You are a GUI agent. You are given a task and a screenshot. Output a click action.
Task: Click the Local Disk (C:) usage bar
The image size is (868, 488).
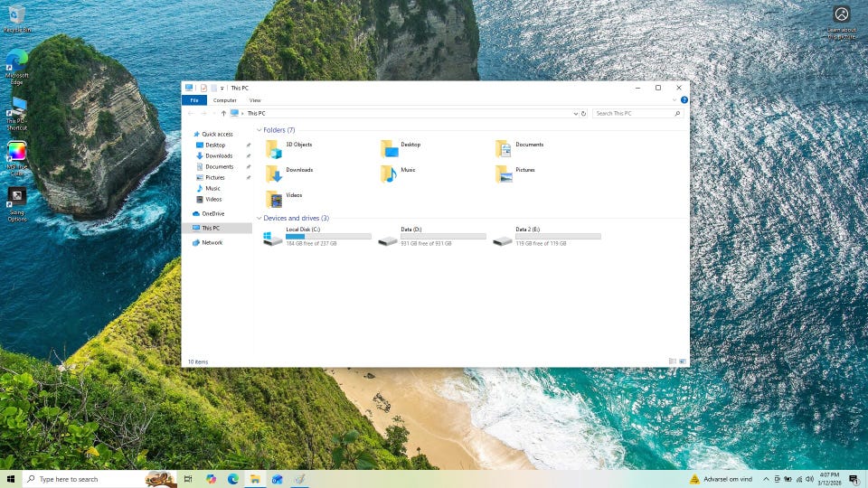pos(329,236)
